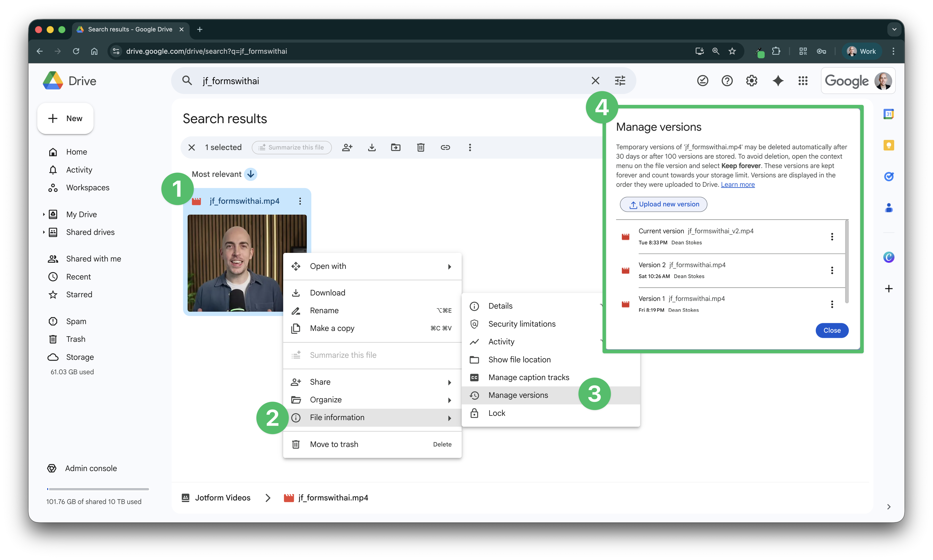Expand the My Drive tree
Image resolution: width=933 pixels, height=560 pixels.
click(44, 214)
